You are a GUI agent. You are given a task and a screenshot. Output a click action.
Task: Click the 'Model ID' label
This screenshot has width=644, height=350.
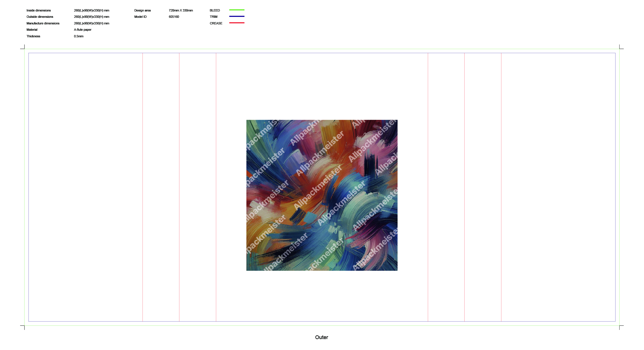(x=140, y=17)
